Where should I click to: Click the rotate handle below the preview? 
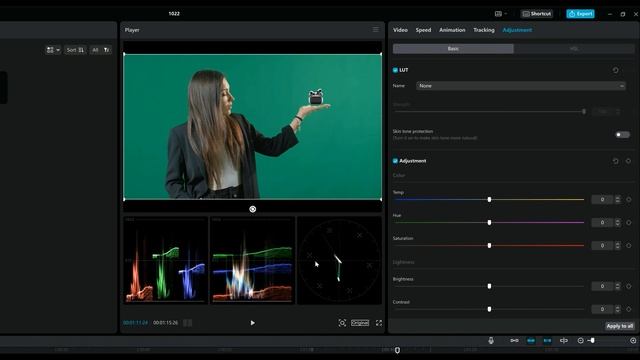coord(253,209)
